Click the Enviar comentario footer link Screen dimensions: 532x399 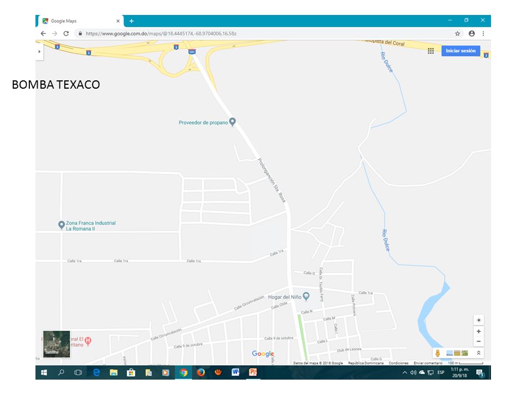(x=428, y=363)
